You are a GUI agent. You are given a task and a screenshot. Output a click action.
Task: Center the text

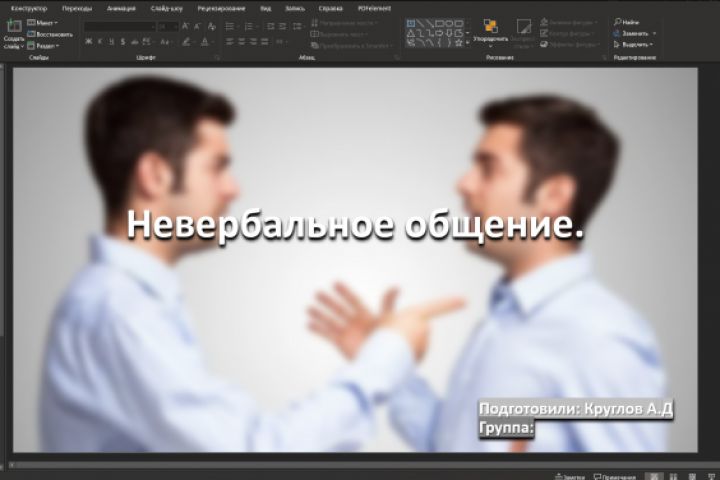[242, 42]
